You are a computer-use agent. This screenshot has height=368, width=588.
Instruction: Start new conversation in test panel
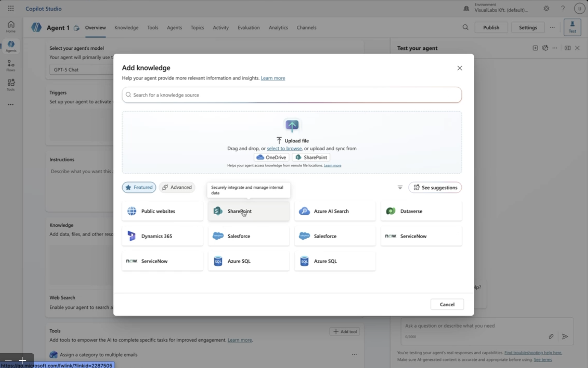(x=535, y=48)
